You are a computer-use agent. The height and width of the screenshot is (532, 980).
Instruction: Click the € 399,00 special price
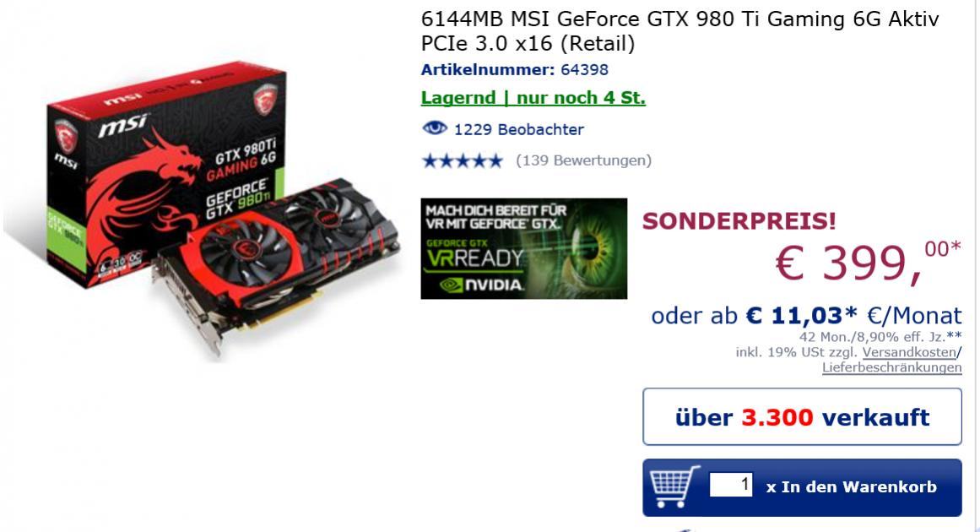point(868,261)
